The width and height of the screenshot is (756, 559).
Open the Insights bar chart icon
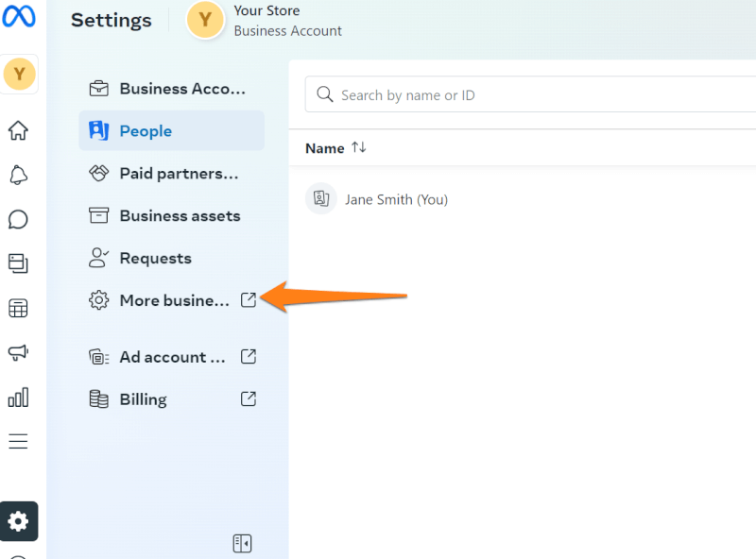(x=18, y=397)
